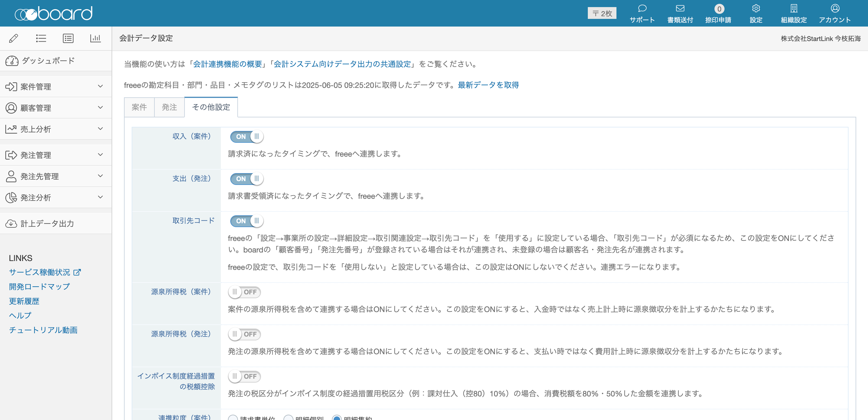Click the 発注分析 pie chart icon
The height and width of the screenshot is (420, 868).
[11, 197]
